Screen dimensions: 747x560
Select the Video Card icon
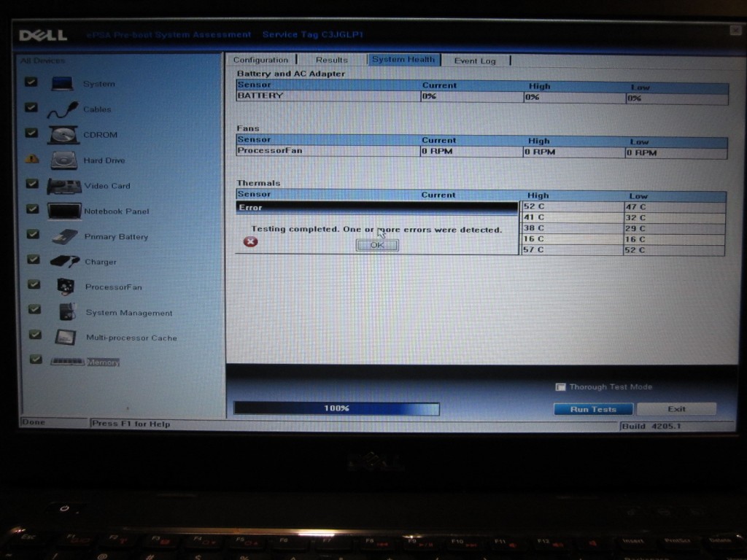64,186
